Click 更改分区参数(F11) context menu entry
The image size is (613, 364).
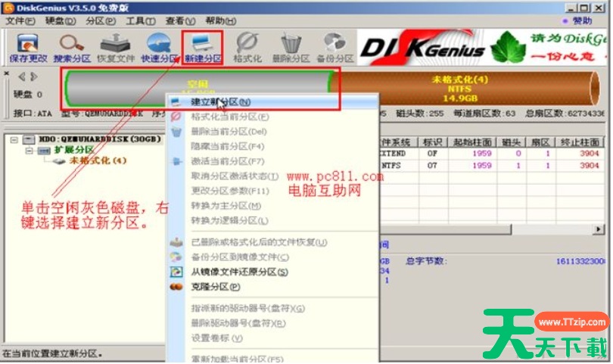272,191
